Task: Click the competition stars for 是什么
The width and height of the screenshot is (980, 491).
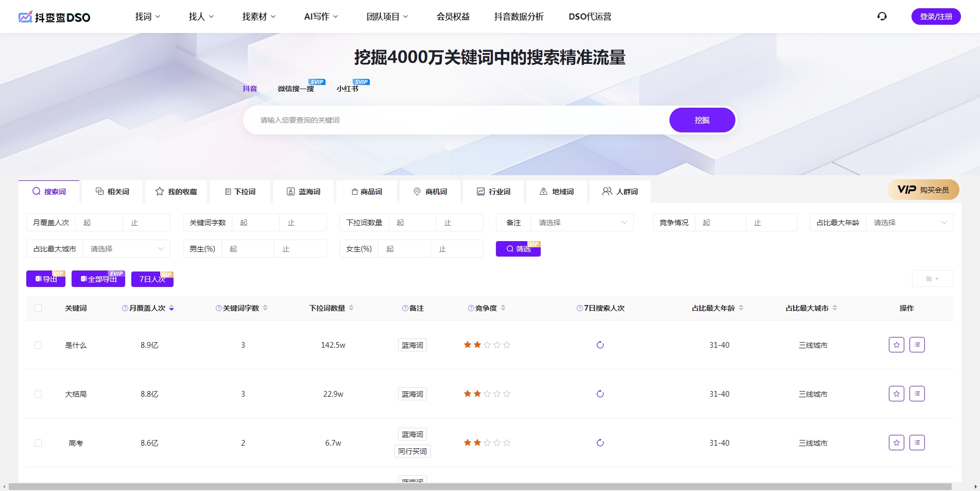Action: click(487, 345)
